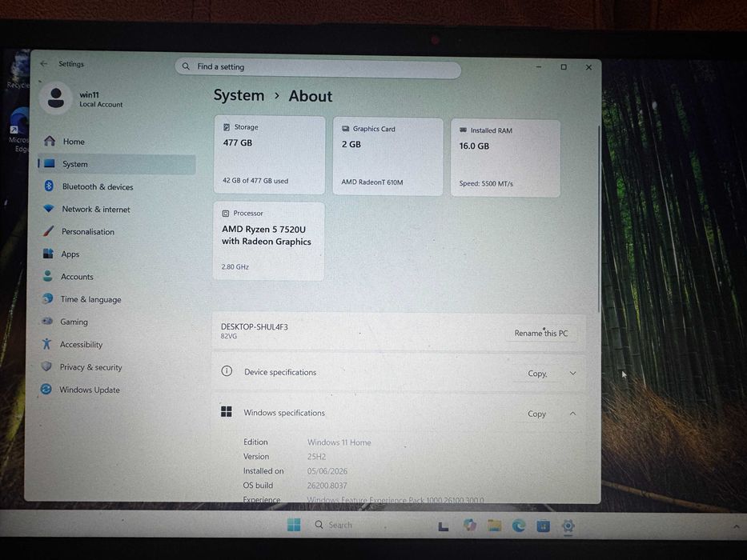747x560 pixels.
Task: Open the Processor AMD Ryzen 5 card
Action: click(269, 241)
